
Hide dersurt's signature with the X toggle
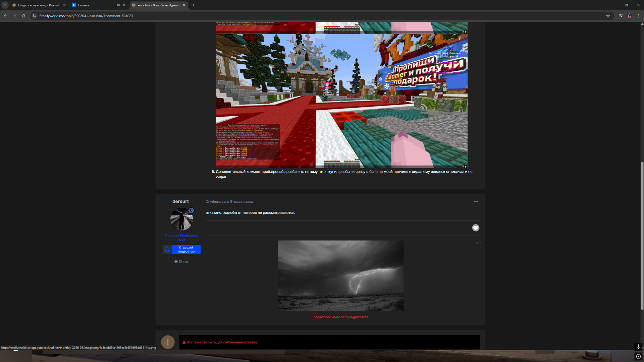[x=478, y=243]
